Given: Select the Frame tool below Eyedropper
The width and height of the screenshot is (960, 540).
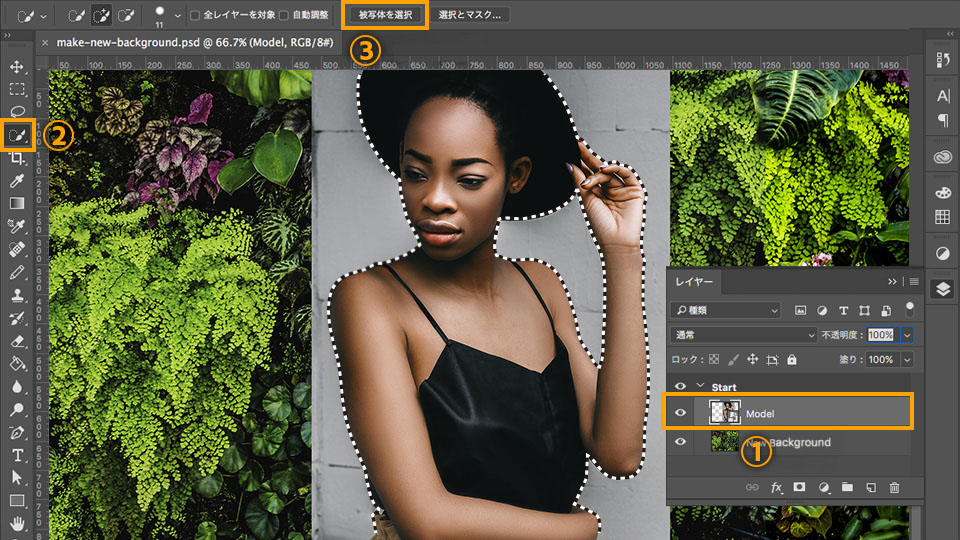Looking at the screenshot, I should tap(17, 203).
